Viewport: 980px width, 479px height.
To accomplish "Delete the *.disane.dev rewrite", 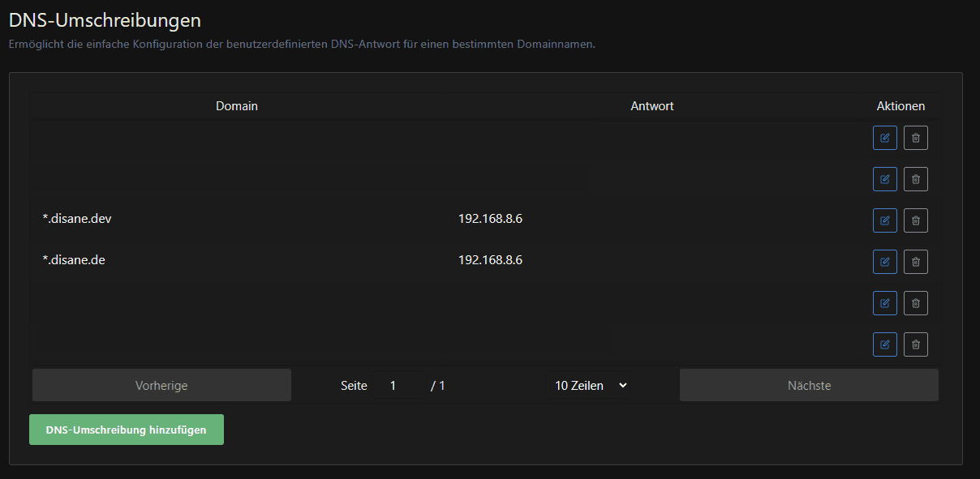I will (915, 220).
